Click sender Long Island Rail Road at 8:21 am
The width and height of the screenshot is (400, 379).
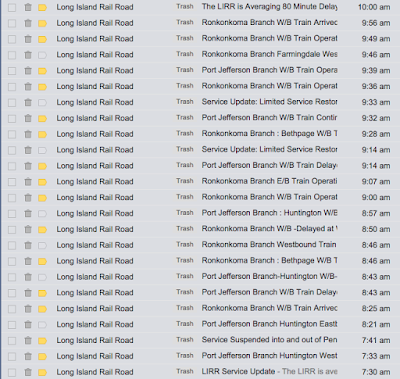(95, 324)
